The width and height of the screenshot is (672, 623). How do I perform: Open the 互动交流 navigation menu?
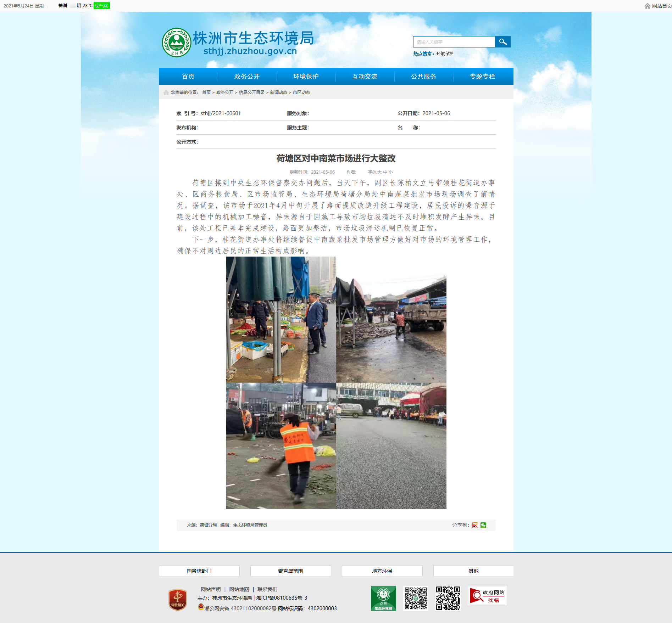[x=365, y=77]
